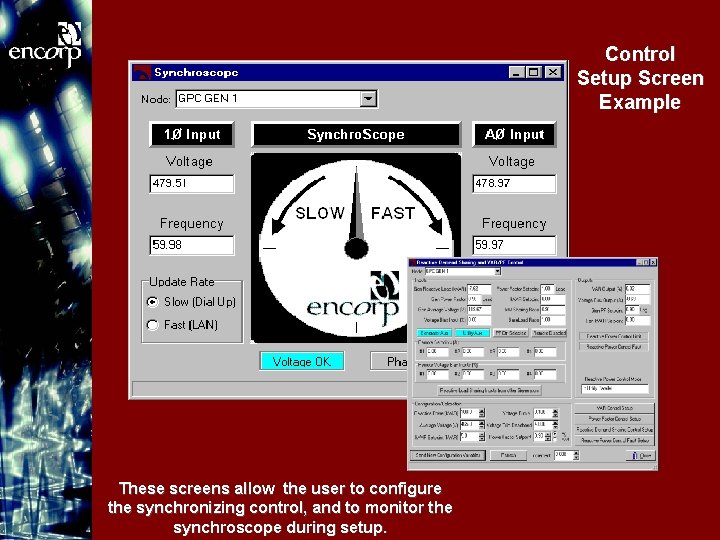This screenshot has width=720, height=540.
Task: Click the Remote Disabled indicator
Action: (x=549, y=333)
